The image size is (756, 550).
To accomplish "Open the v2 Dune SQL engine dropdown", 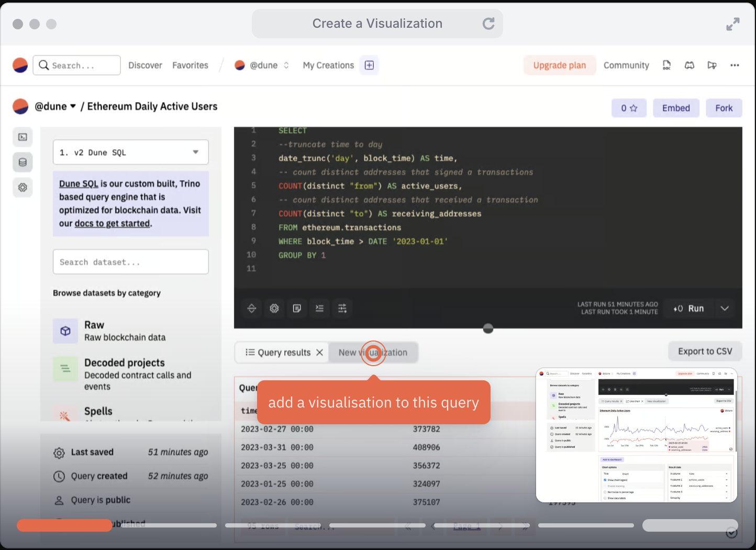I will pos(131,152).
